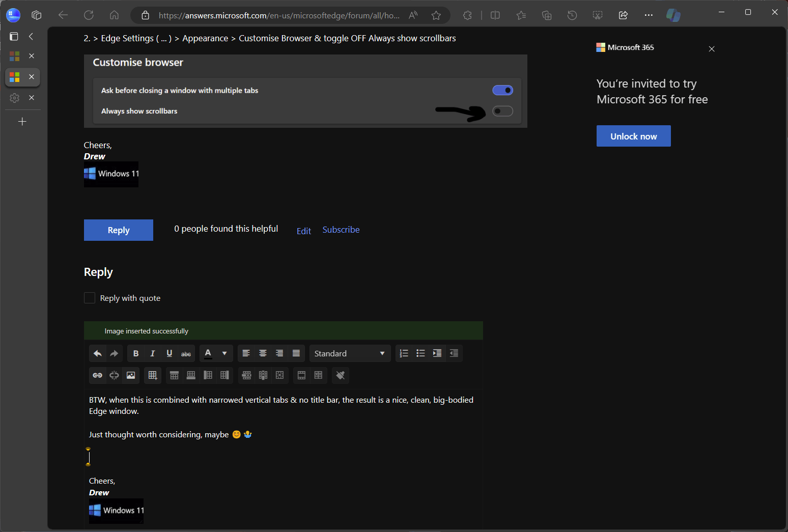Open web capture screenshot icon

(x=598, y=15)
